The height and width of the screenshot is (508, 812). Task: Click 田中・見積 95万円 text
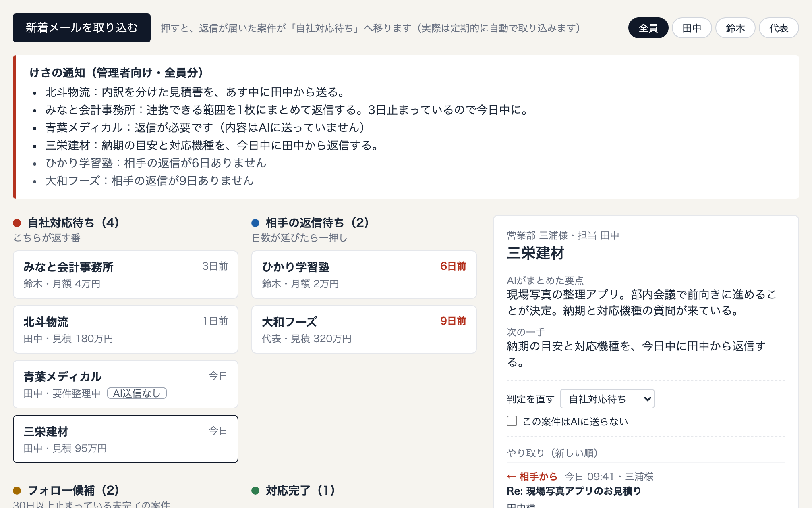click(x=65, y=448)
